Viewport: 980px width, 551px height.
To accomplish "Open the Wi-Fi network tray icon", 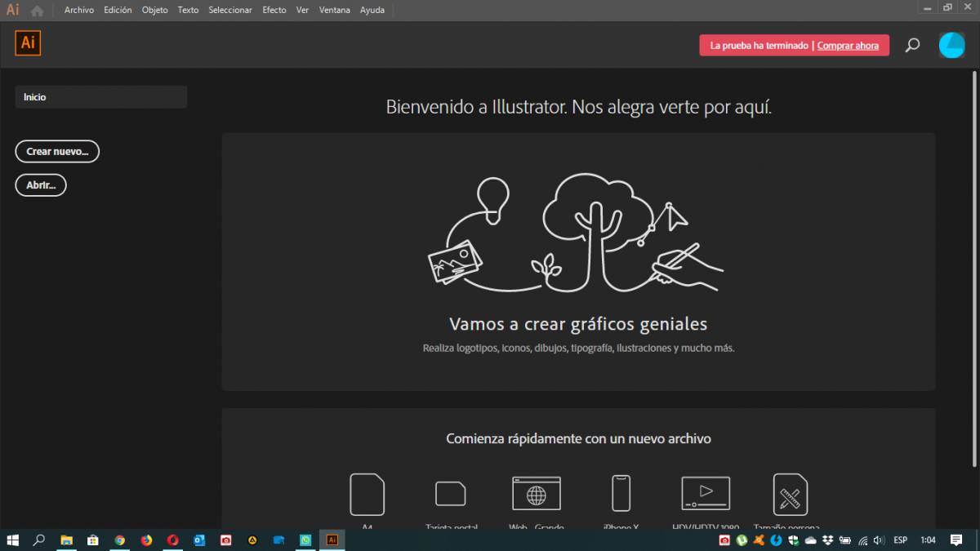I will pos(862,540).
